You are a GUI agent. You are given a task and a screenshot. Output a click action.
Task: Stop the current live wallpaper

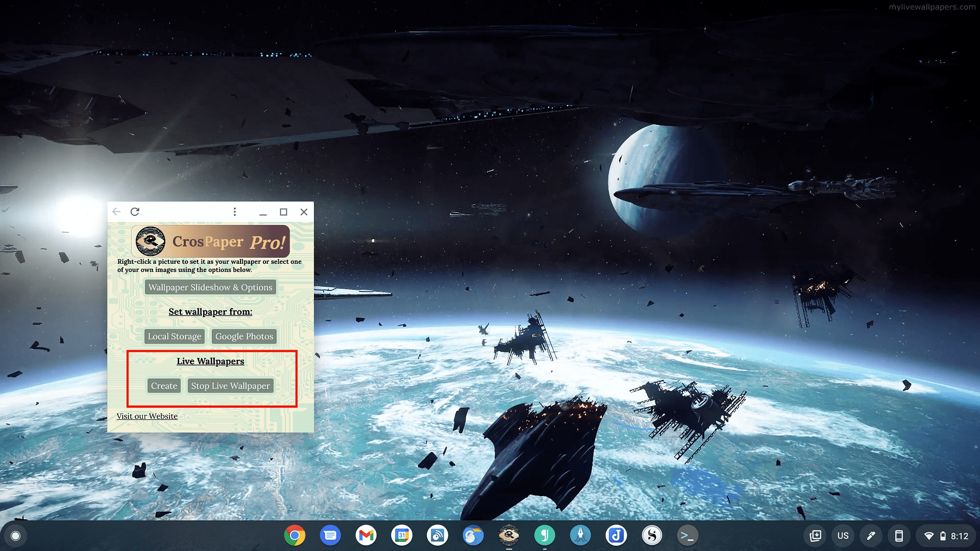pyautogui.click(x=230, y=386)
